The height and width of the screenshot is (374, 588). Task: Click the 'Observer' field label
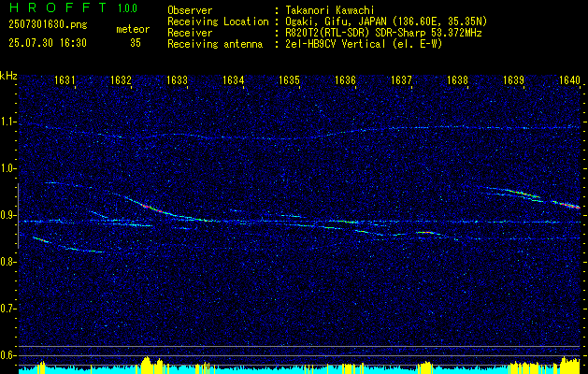tap(190, 10)
